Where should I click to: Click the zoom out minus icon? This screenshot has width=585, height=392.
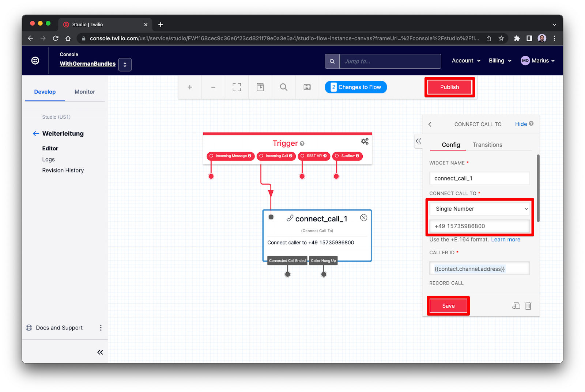pos(213,87)
